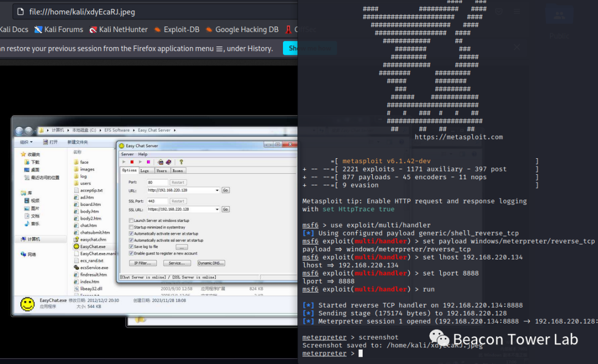This screenshot has width=598, height=364.
Task: Select the easychat.chm help file
Action: point(90,240)
